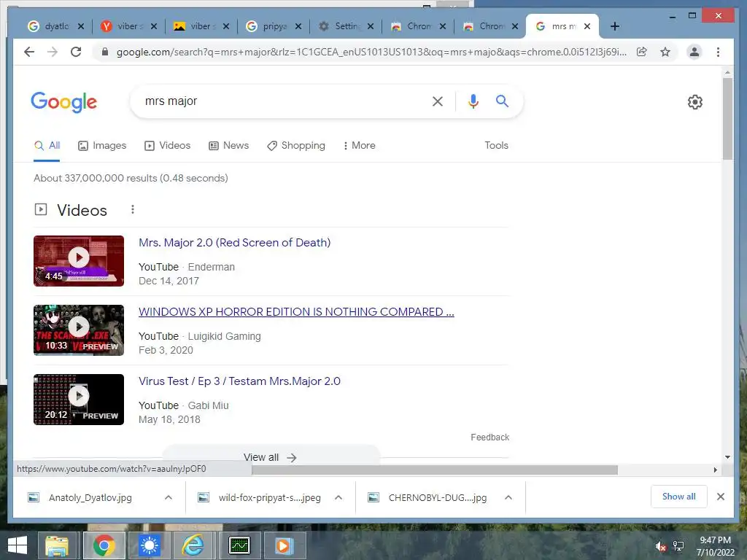The image size is (747, 560).
Task: Select the All search filter
Action: (x=47, y=145)
